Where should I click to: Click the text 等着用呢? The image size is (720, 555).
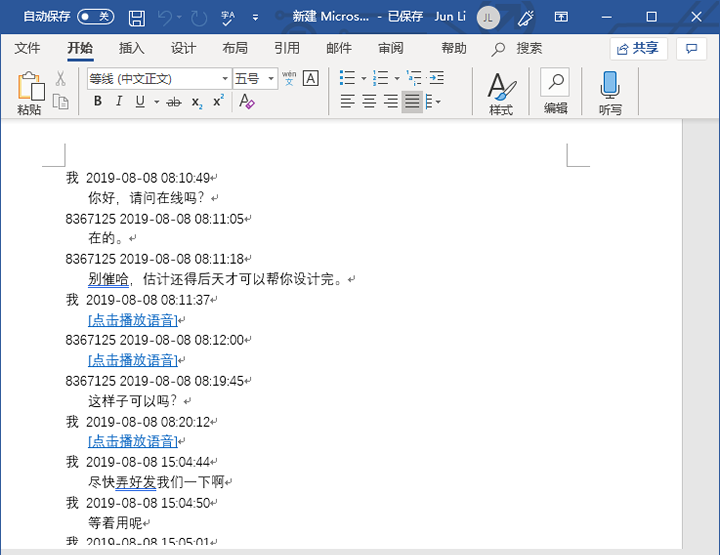[115, 522]
